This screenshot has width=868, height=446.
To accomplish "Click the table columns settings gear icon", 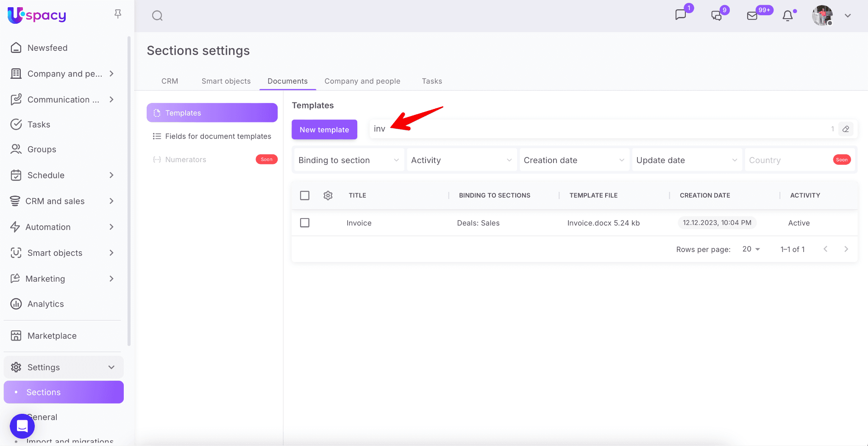I will click(328, 195).
